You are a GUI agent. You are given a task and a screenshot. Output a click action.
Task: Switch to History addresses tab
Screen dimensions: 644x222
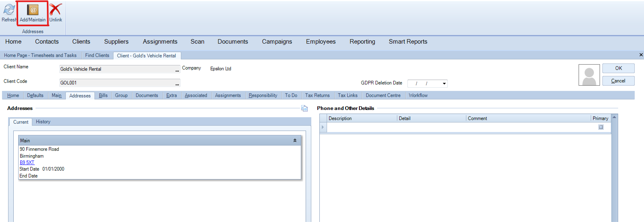click(43, 122)
